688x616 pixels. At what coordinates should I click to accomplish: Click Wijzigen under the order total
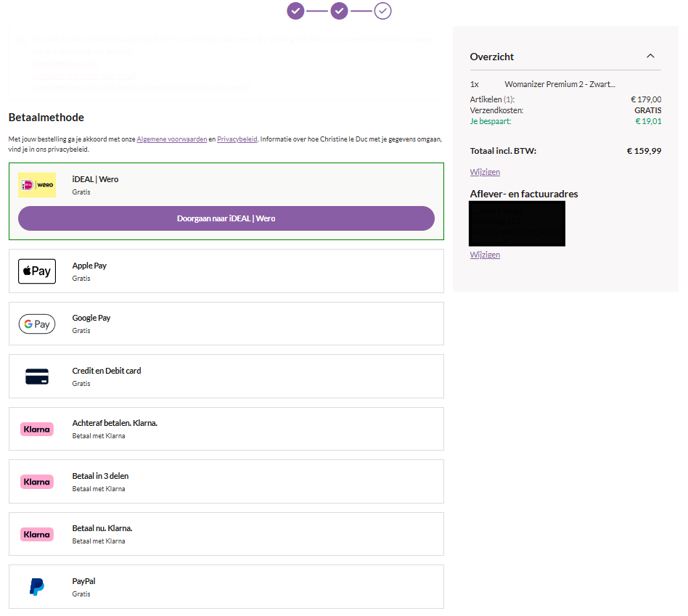[x=485, y=172]
